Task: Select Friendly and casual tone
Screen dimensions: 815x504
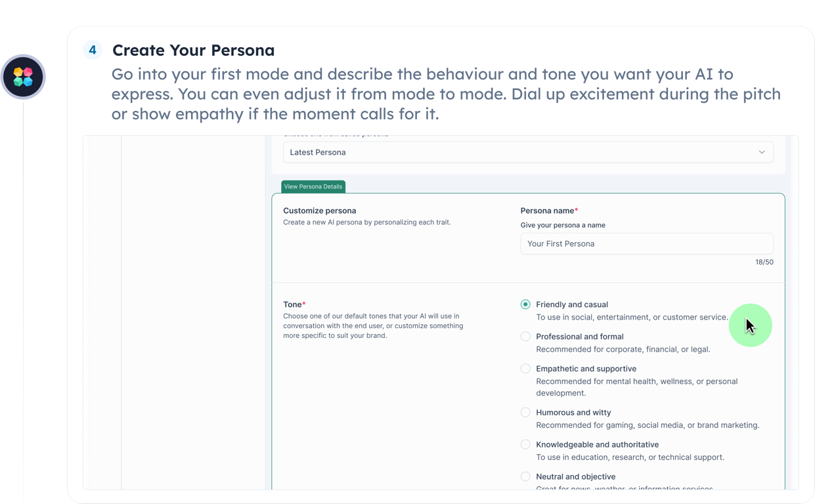Action: pyautogui.click(x=525, y=304)
